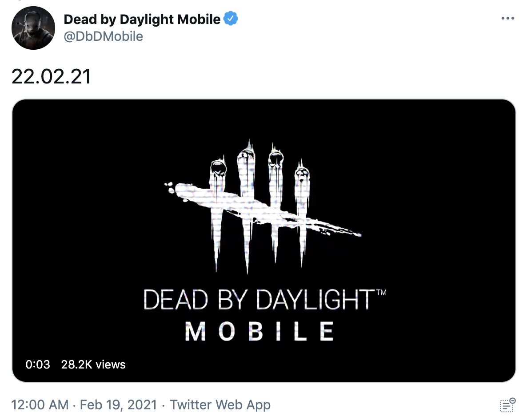The image size is (527, 420).
Task: Click the second skull from the left
Action: tap(246, 158)
